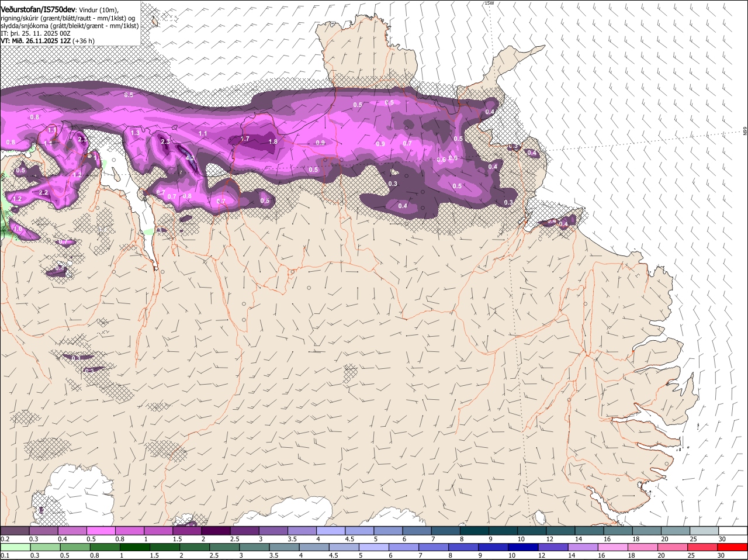Choose lavender snow swatch between 4 and 4.5
The height and width of the screenshot is (560, 748).
pyautogui.click(x=331, y=530)
